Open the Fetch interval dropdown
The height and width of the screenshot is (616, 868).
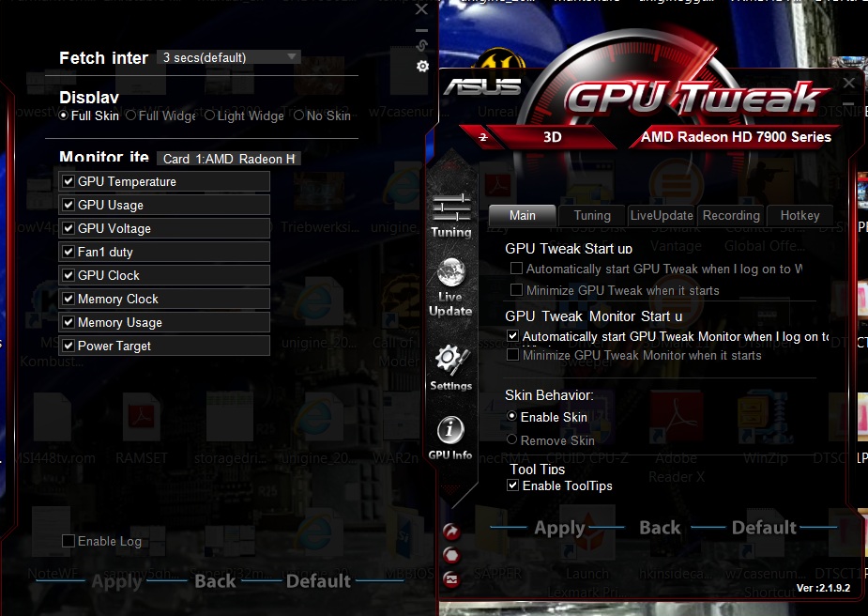[x=229, y=57]
